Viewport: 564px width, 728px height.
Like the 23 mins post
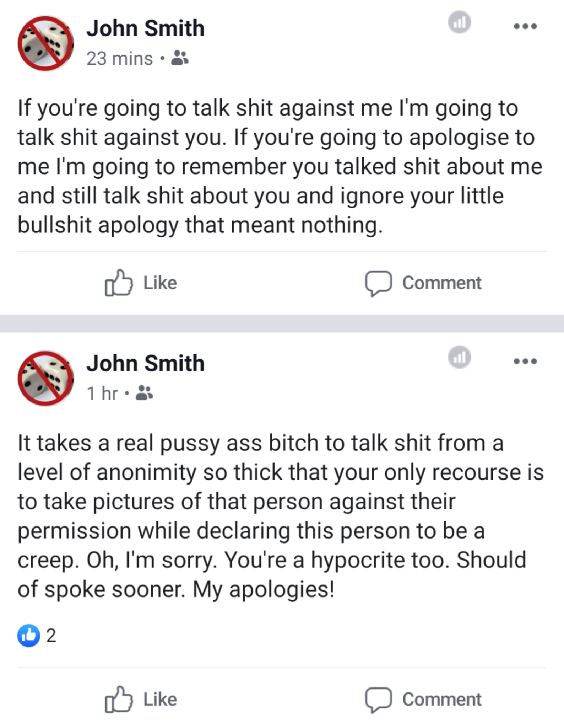pos(141,283)
